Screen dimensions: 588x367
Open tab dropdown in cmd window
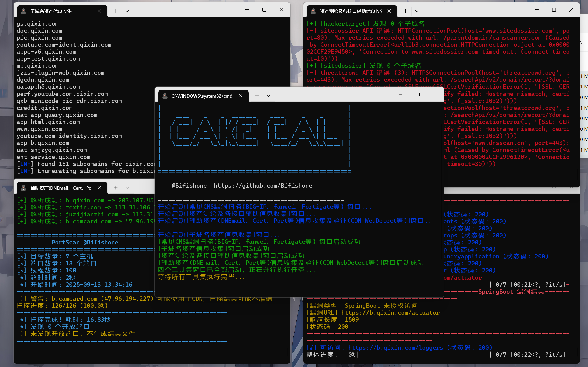[x=268, y=96]
